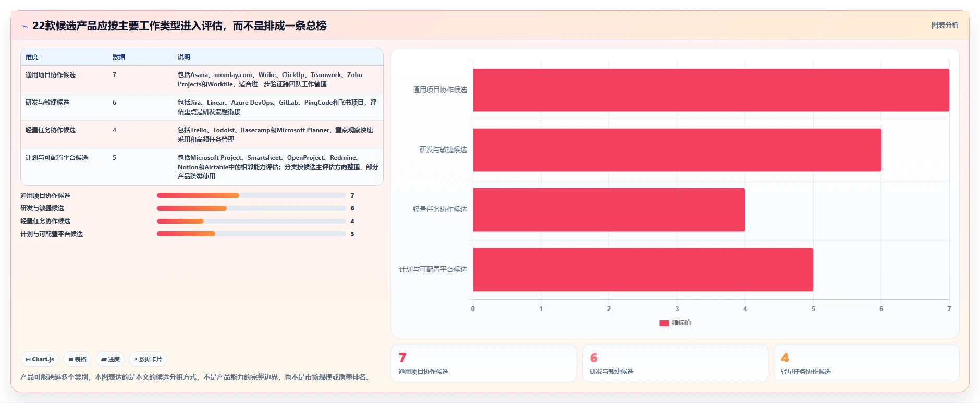
Task: Click the 计划与可配置平台候选 progress bar
Action: (x=251, y=234)
